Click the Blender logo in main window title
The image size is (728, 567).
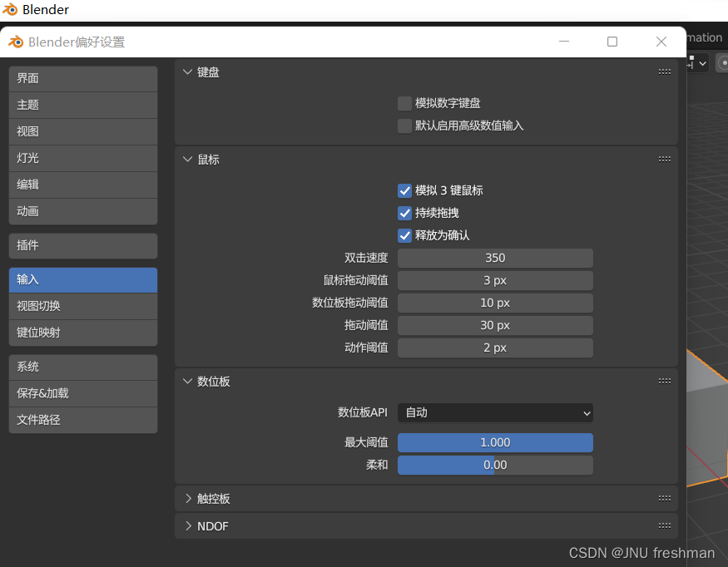tap(10, 9)
